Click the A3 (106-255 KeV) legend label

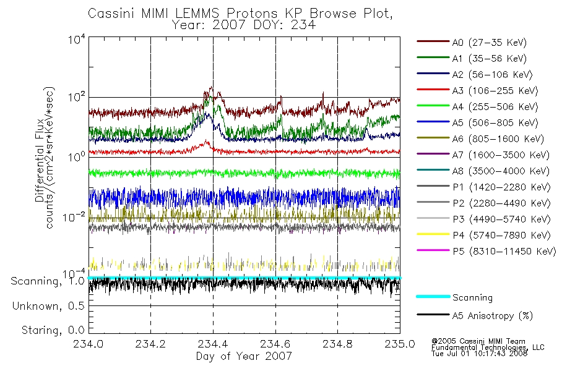coord(495,91)
